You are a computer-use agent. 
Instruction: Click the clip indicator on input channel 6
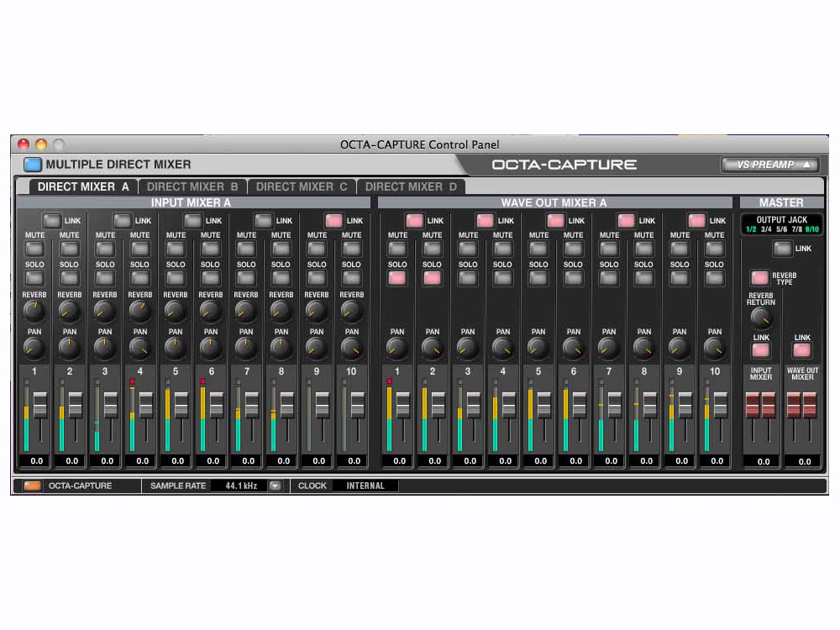[203, 381]
